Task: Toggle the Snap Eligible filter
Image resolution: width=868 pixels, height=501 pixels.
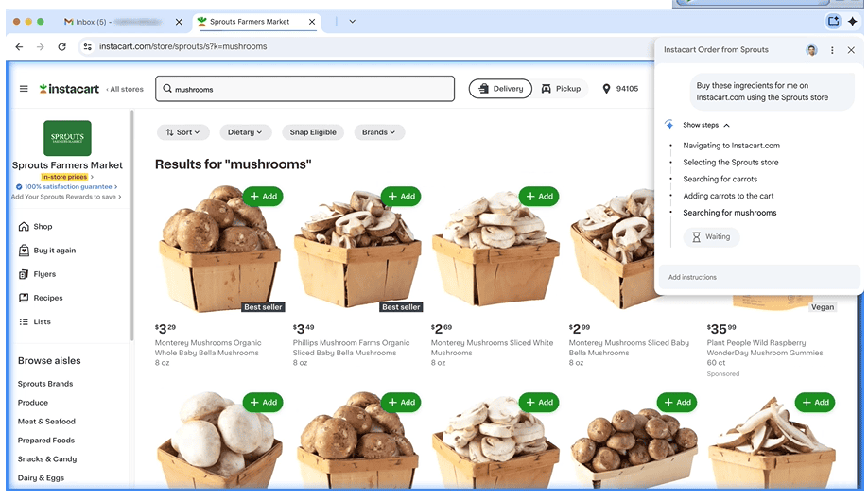Action: tap(313, 132)
